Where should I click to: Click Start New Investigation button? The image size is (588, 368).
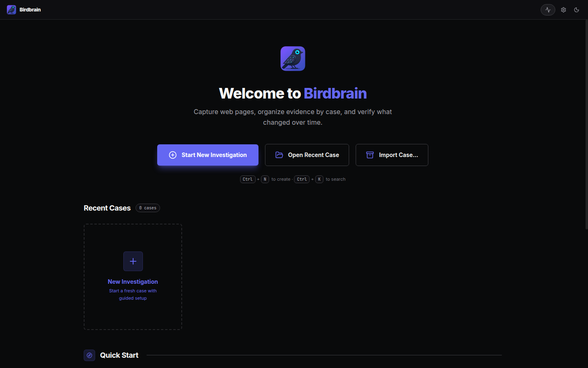pos(208,155)
